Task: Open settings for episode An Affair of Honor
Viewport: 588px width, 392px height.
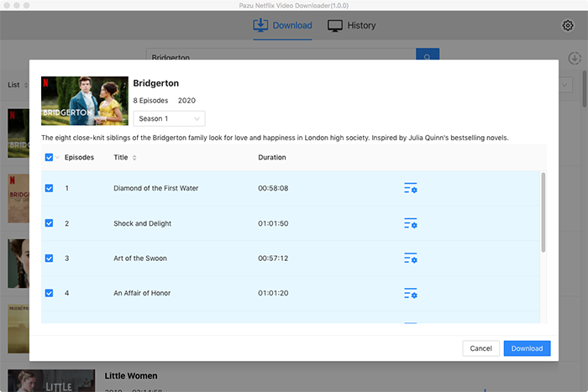Action: [x=411, y=293]
